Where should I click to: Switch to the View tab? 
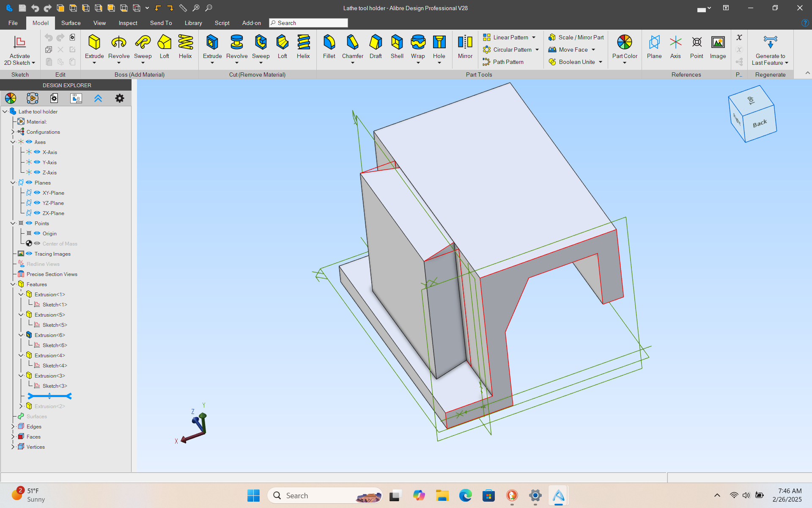click(99, 23)
